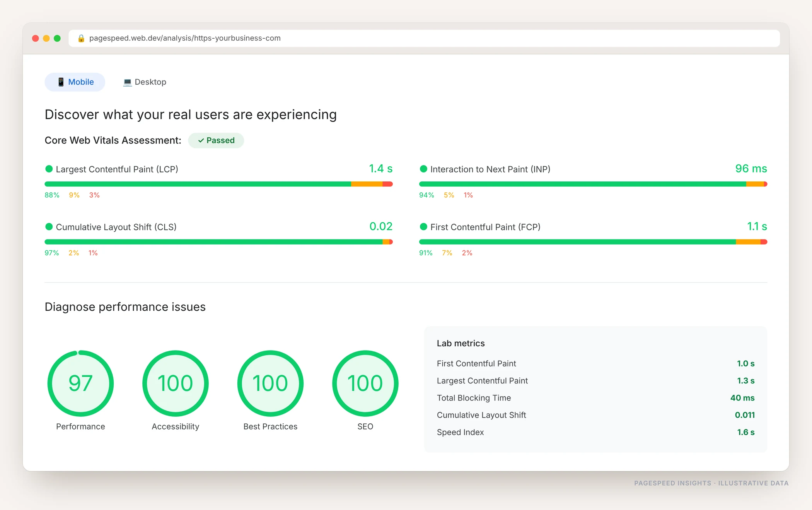Click the lab First Contentful Paint row
This screenshot has width=812, height=510.
[x=595, y=364]
